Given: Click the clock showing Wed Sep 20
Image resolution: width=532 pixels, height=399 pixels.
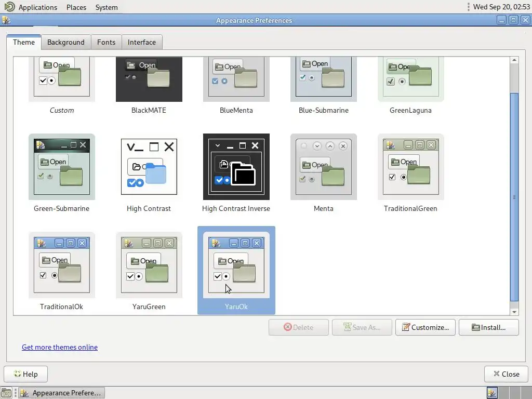Looking at the screenshot, I should pyautogui.click(x=501, y=7).
